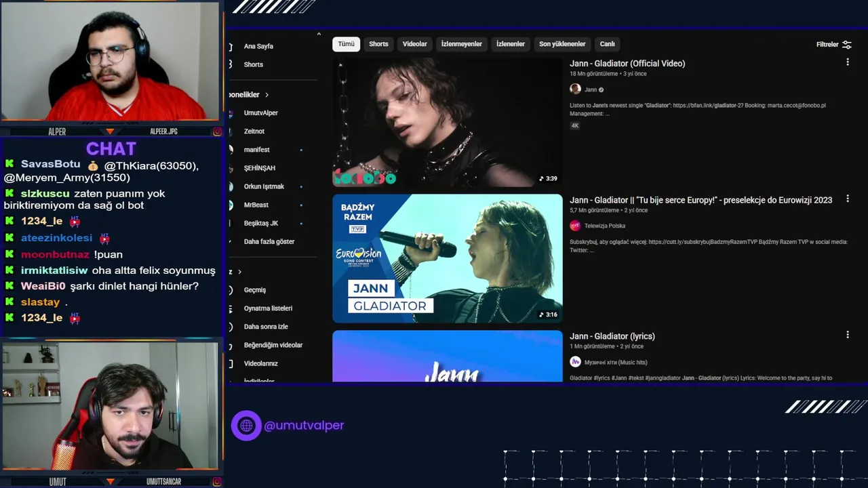Select the Canlı filter chip
868x488 pixels.
click(x=607, y=44)
